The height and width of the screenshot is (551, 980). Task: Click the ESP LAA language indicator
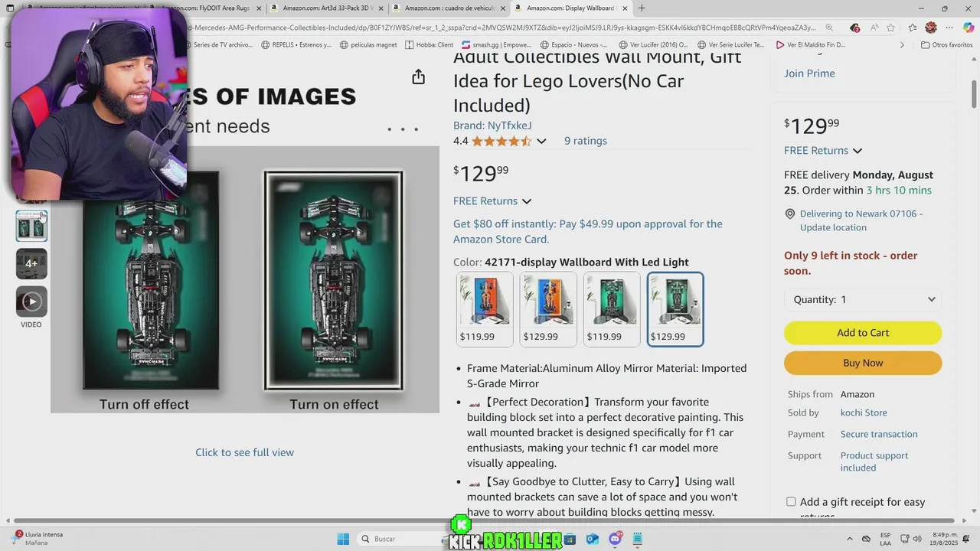(885, 539)
